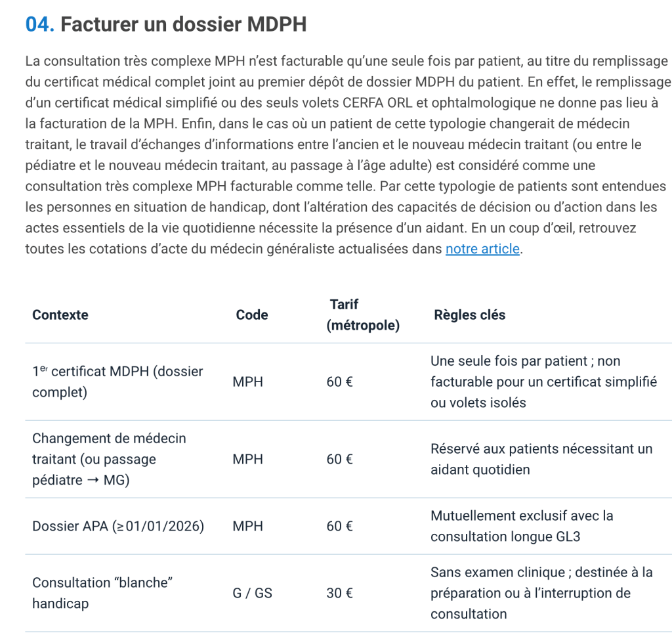This screenshot has width=672, height=633.
Task: Click the "30 €" tariff cell
Action: coord(340,593)
